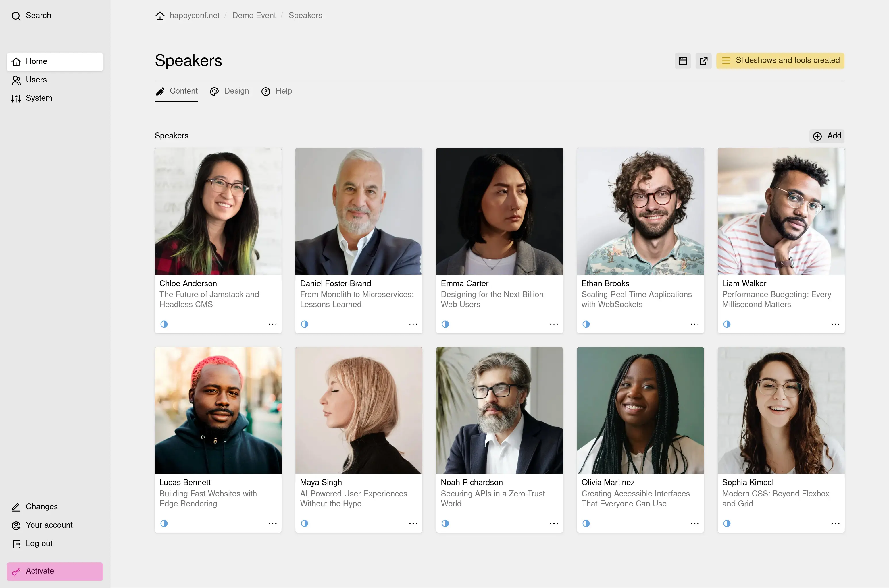Screen dimensions: 889x588
Task: Click the Demo Event breadcrumb link
Action: [x=254, y=16]
